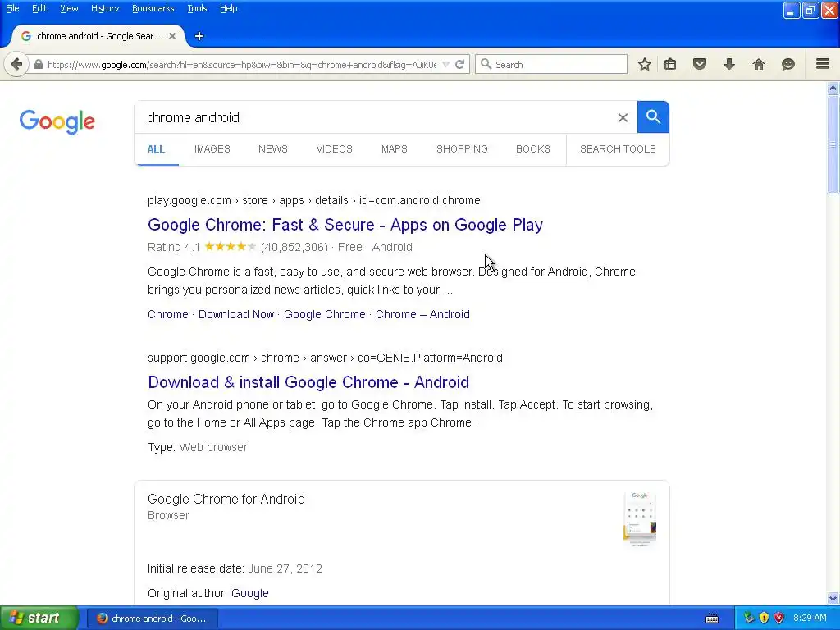Viewport: 840px width, 630px height.
Task: Switch to BOOKS results tab
Action: pos(533,149)
